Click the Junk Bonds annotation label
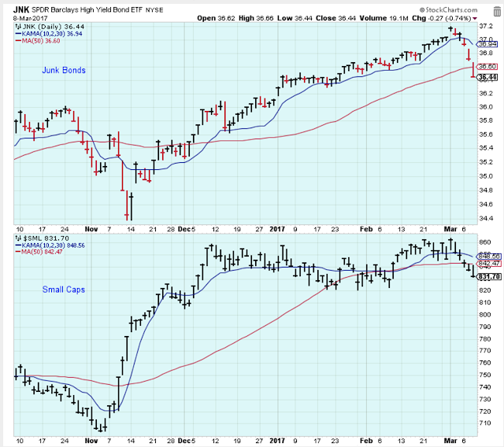The image size is (504, 447). tap(64, 70)
